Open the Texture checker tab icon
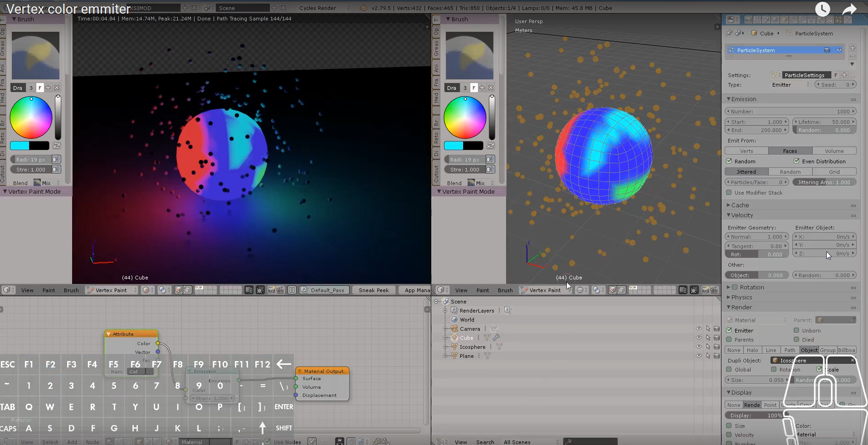Image resolution: width=868 pixels, height=445 pixels. click(829, 20)
